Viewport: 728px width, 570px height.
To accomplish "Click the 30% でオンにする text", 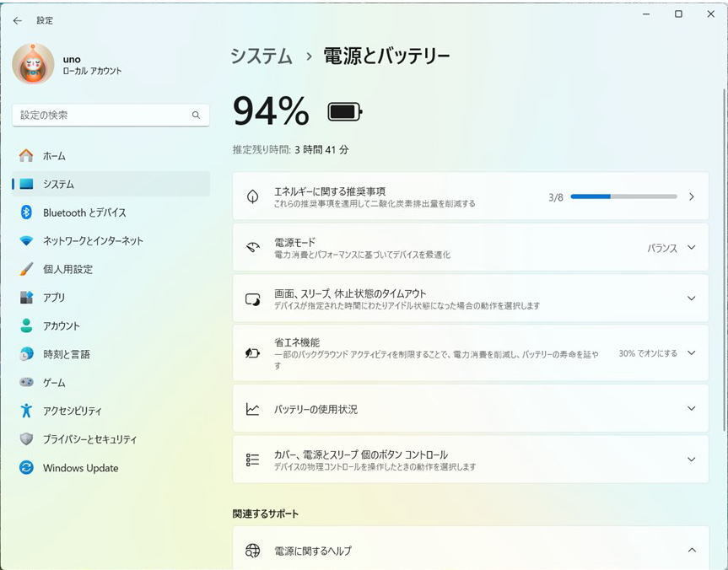I will pos(648,353).
